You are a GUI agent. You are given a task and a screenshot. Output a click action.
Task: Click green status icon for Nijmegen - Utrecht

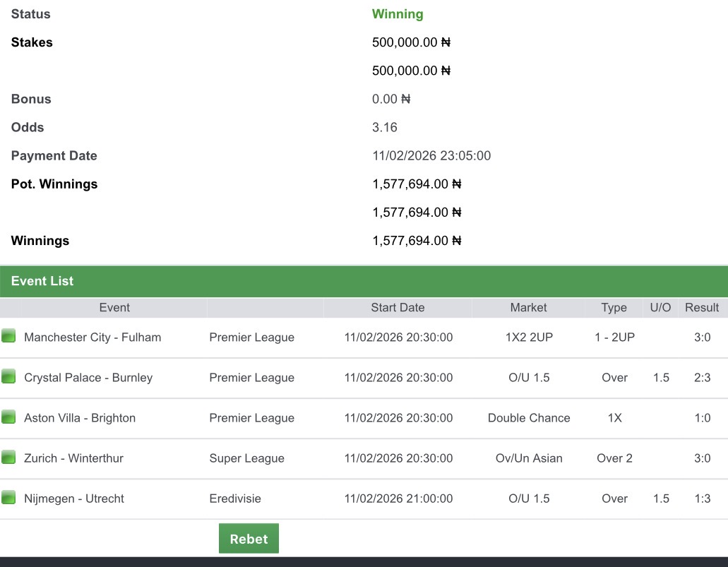(8, 497)
